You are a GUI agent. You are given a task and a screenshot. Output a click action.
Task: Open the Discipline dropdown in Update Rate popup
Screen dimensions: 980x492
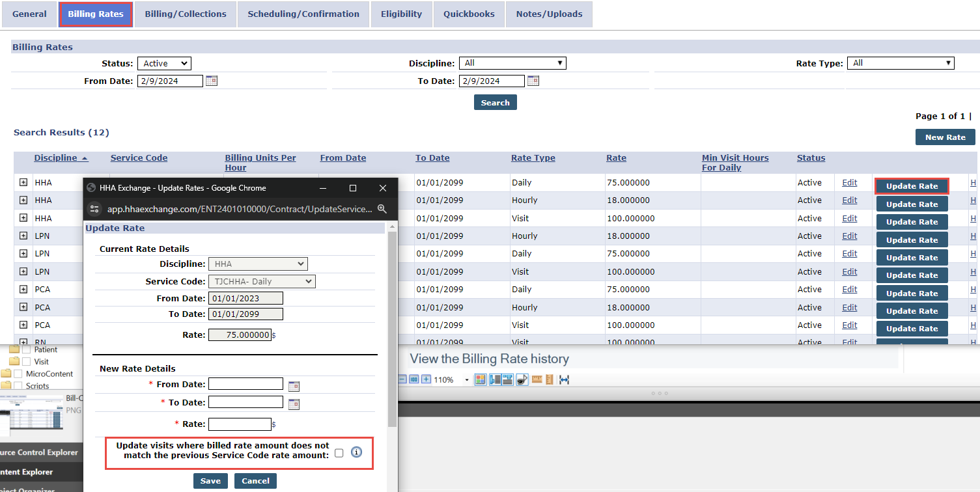[x=258, y=264]
